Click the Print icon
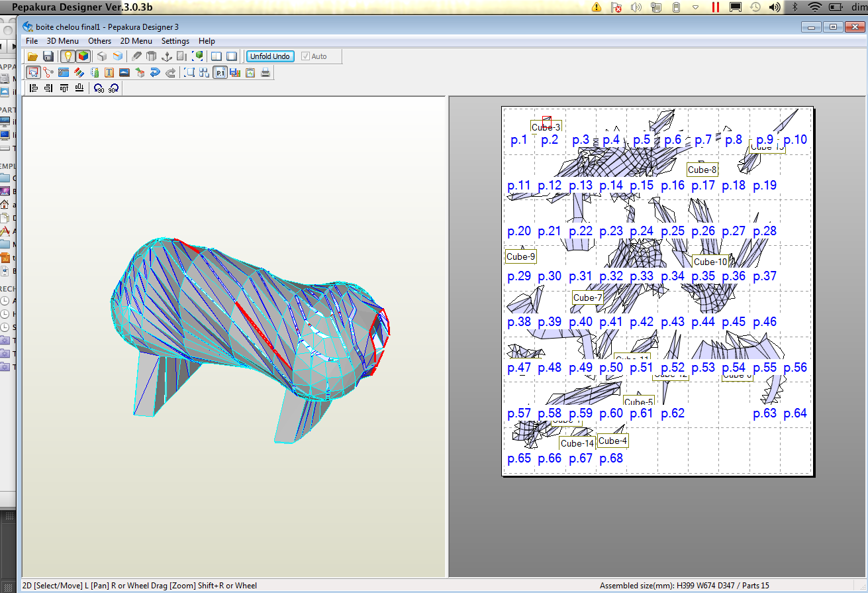 point(265,72)
